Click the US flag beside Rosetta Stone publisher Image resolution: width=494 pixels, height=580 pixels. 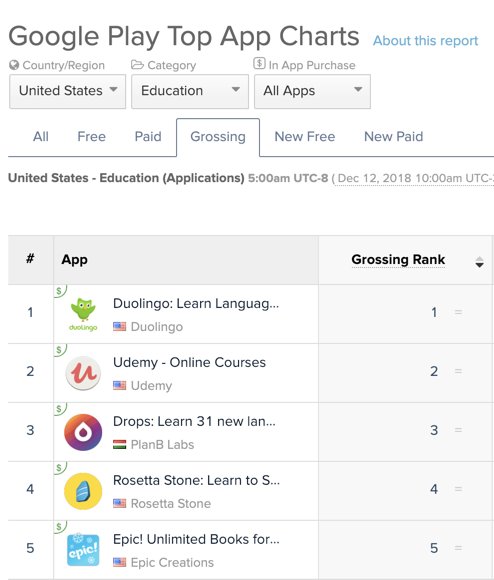pos(119,503)
